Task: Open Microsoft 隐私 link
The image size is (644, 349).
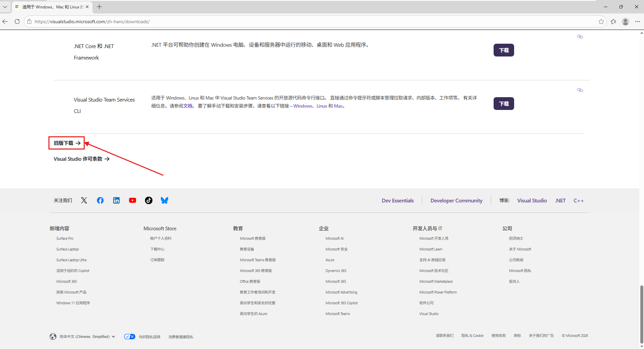Action: tap(520, 271)
